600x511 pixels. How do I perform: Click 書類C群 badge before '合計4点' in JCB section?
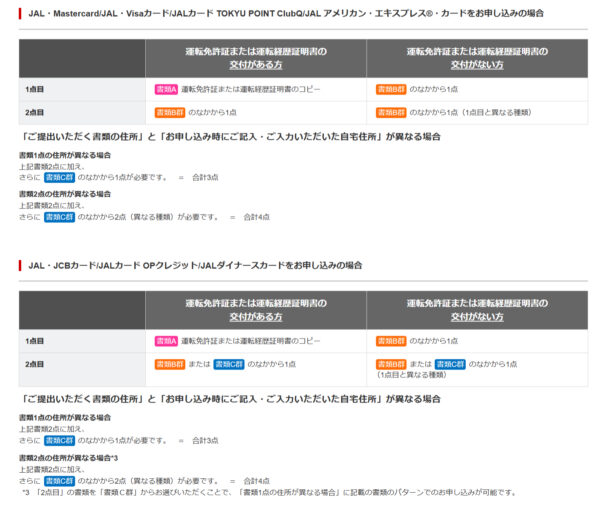[59, 481]
